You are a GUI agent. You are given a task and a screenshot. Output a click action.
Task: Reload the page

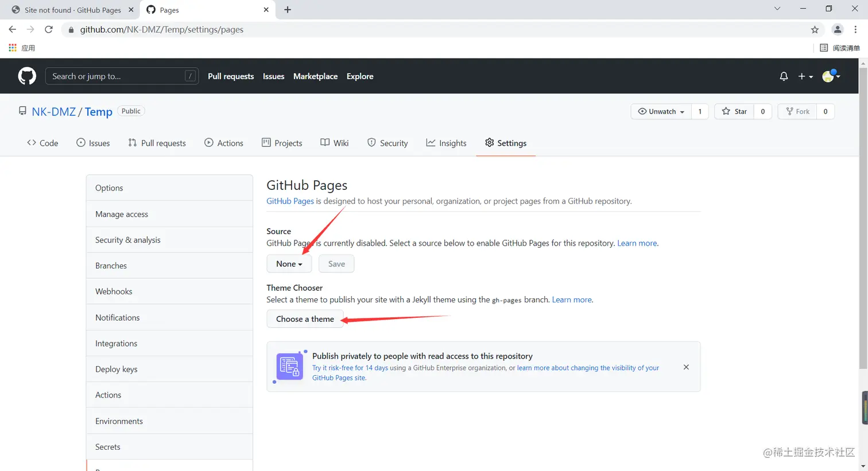click(49, 30)
